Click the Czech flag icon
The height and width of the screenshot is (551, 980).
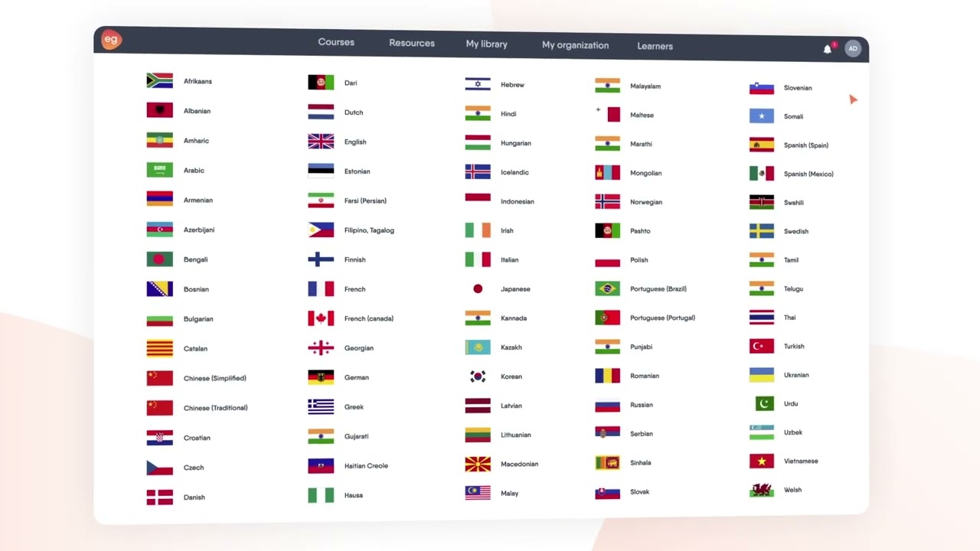(159, 468)
